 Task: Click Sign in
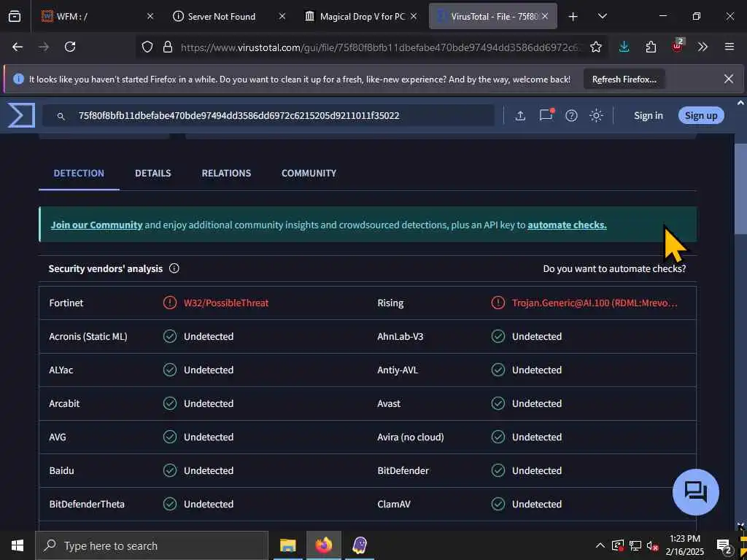(648, 116)
